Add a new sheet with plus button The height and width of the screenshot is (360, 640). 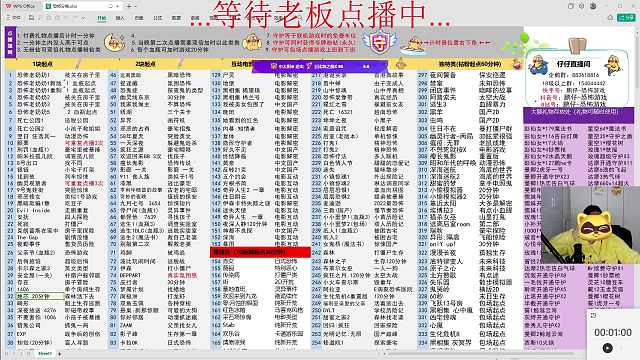click(60, 353)
